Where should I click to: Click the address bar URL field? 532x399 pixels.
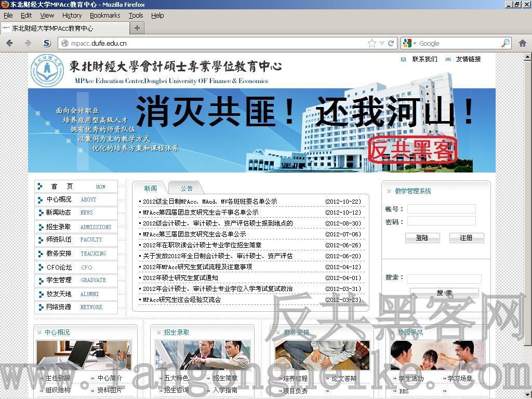point(217,44)
